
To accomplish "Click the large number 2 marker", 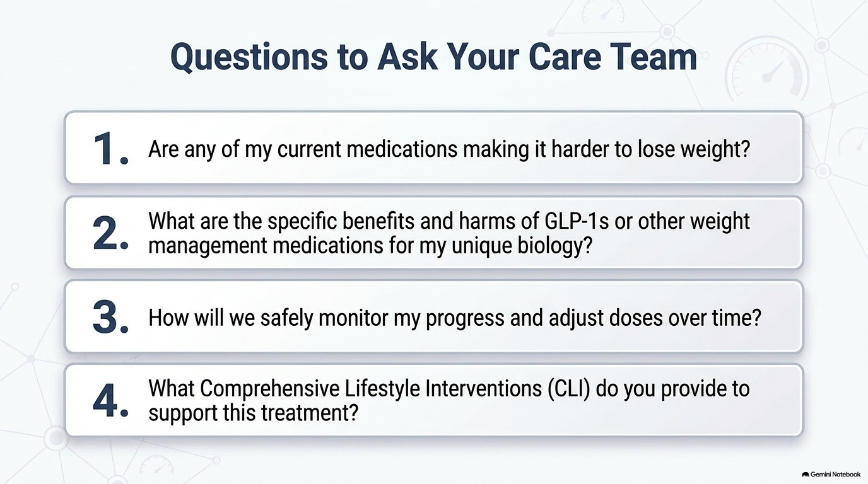I will [110, 234].
